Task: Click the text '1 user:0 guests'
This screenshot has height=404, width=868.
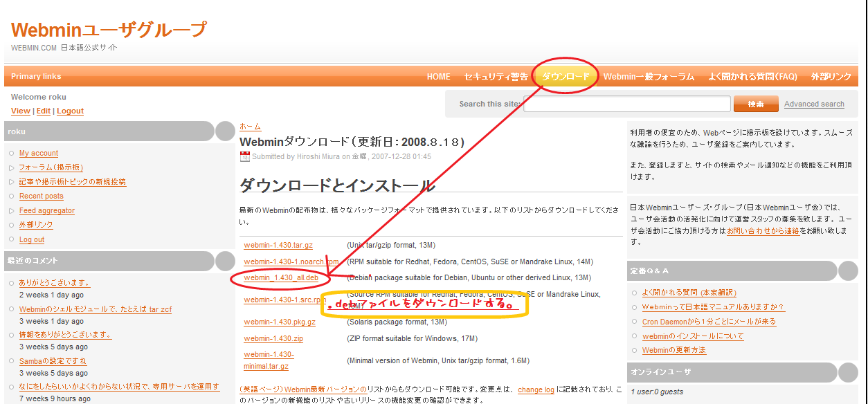Action: tap(657, 392)
